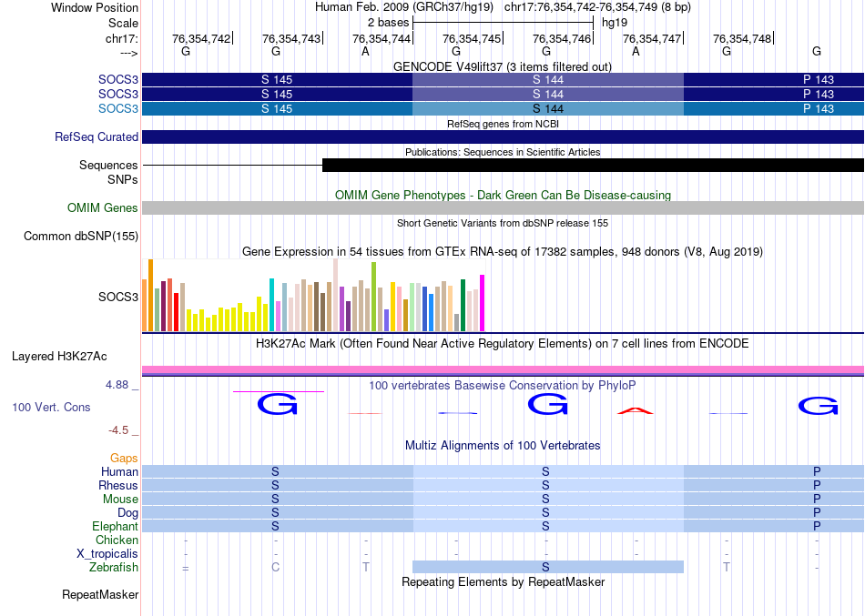The width and height of the screenshot is (865, 616).
Task: Click the Sequences track label
Action: point(108,165)
